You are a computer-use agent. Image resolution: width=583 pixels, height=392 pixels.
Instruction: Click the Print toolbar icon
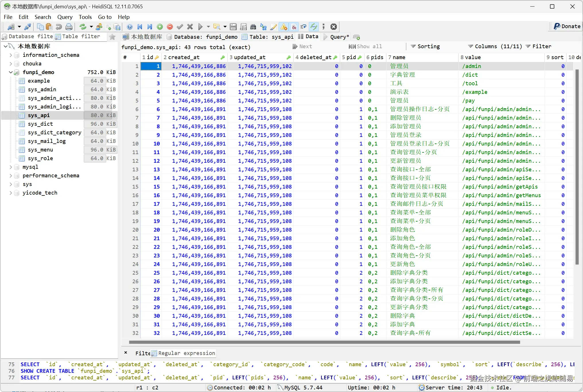tap(69, 27)
